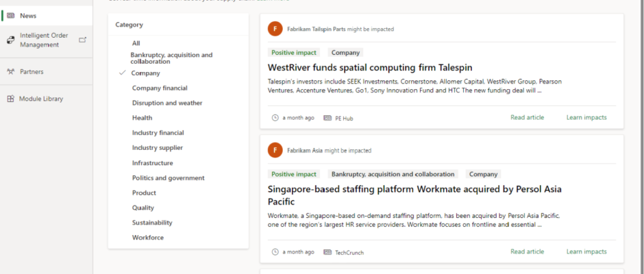Screen dimensions: 644x274
Task: Click the Fabrikam Tailspin Parts avatar
Action: tap(275, 29)
